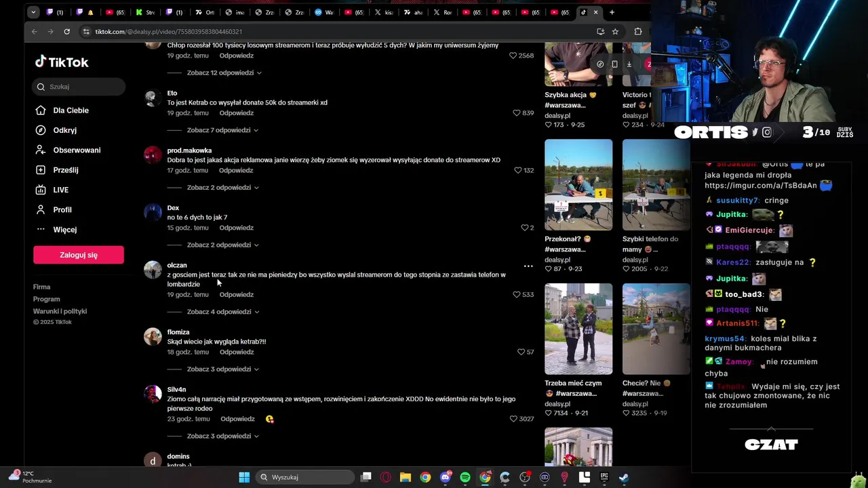The image size is (868, 488).
Task: Expand the 3 replies under Silv4n's comment
Action: click(222, 436)
